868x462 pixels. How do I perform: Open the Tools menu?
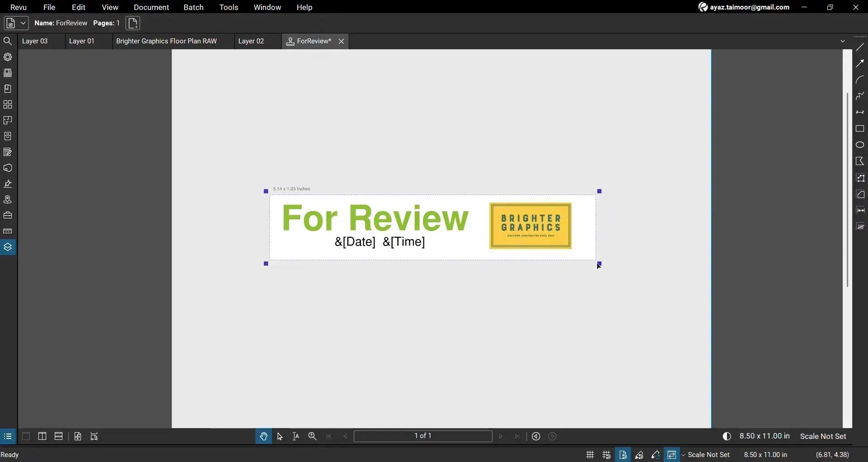click(229, 7)
